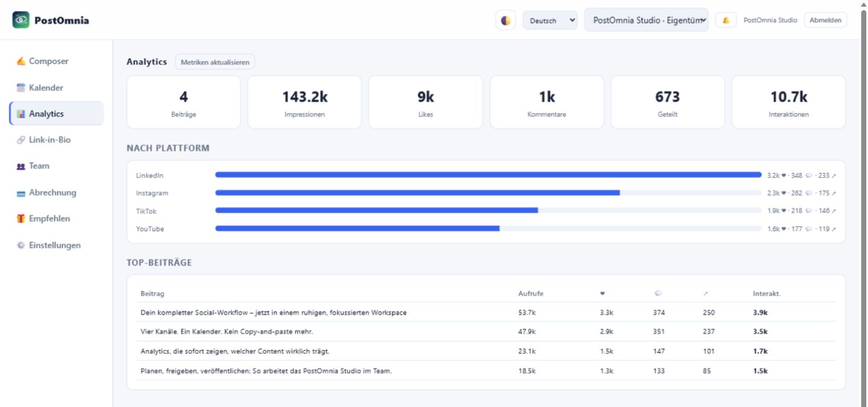Go to Kalender in the sidebar

(56, 88)
